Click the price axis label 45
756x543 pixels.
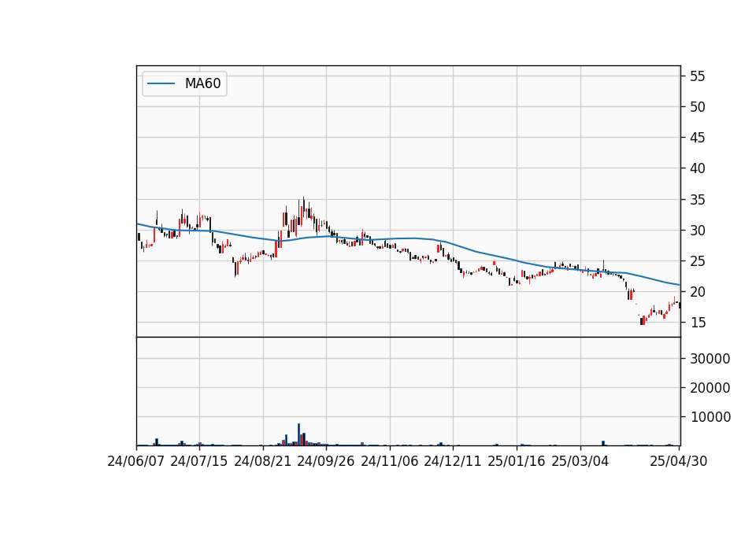tap(698, 138)
